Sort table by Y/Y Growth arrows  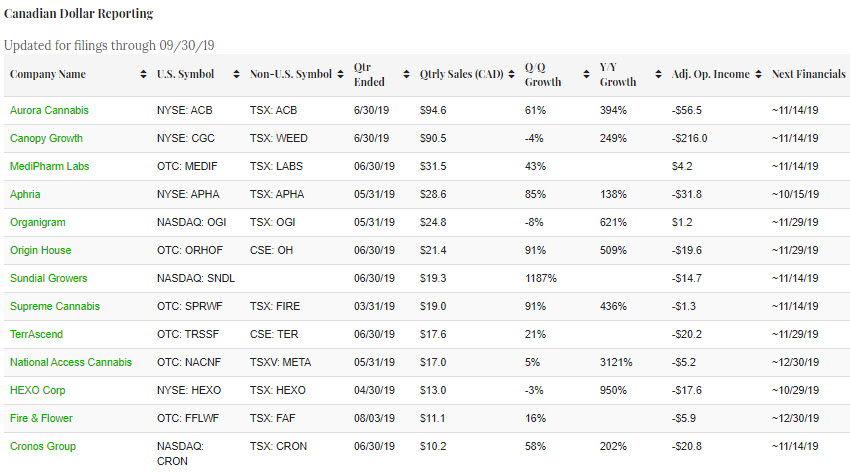click(x=658, y=75)
